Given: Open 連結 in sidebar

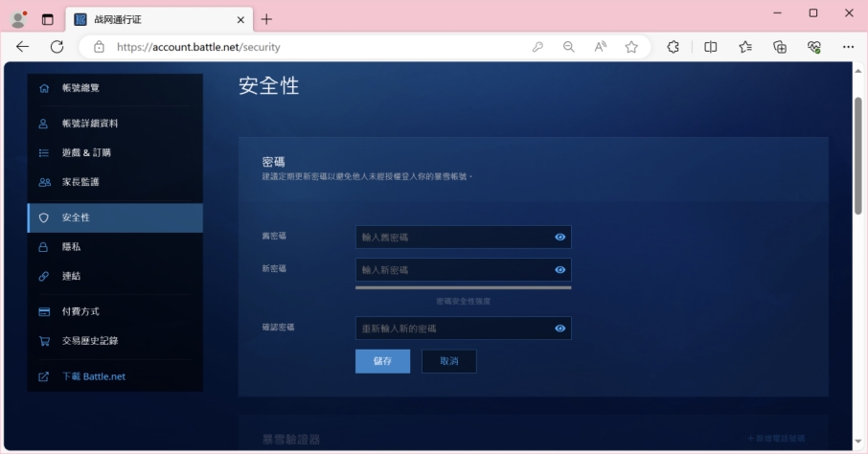Looking at the screenshot, I should coord(115,276).
